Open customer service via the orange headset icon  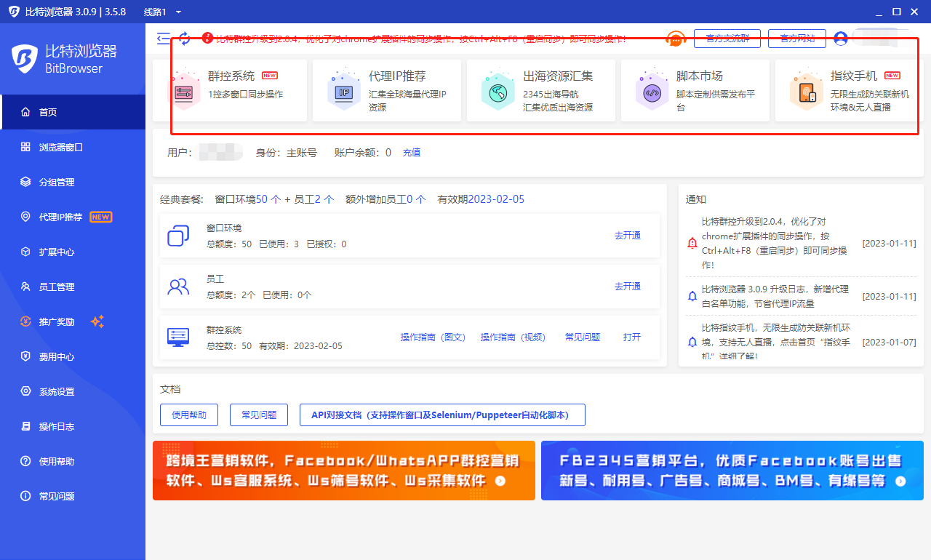(676, 39)
